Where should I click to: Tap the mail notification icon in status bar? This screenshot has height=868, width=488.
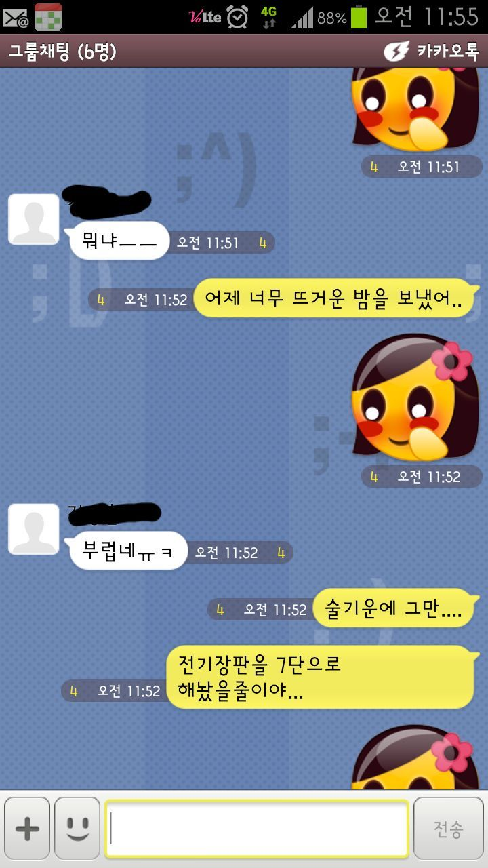[16, 17]
